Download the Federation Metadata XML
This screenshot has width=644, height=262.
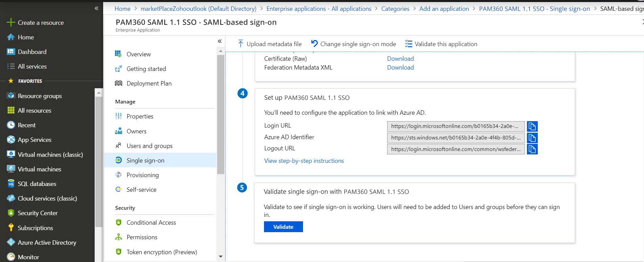[x=400, y=67]
